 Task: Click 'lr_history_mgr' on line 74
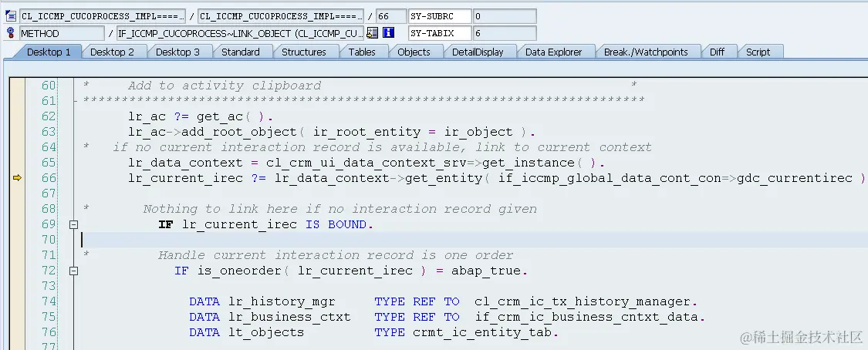pos(282,302)
